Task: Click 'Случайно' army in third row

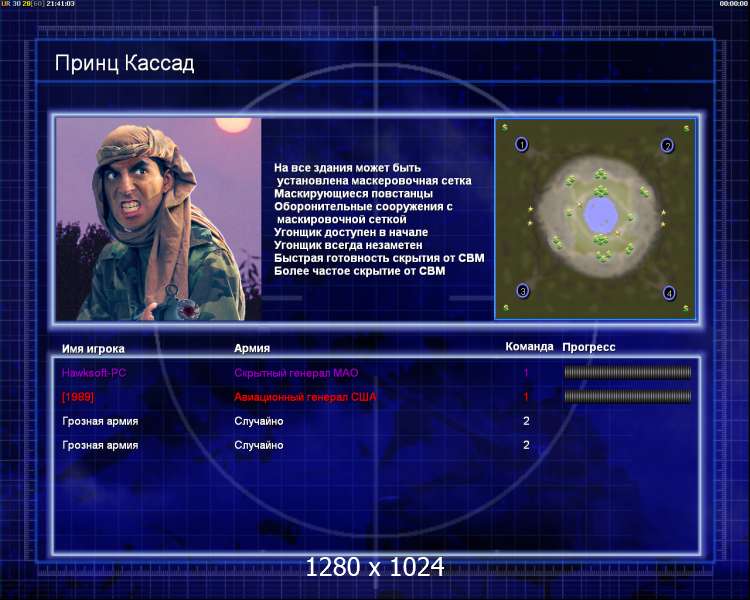Action: pos(259,421)
